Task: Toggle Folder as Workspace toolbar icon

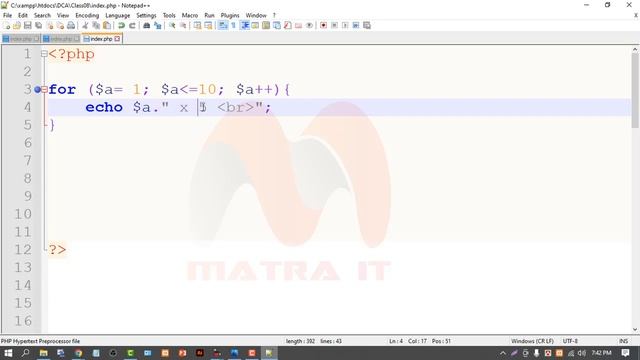Action: coord(298,25)
